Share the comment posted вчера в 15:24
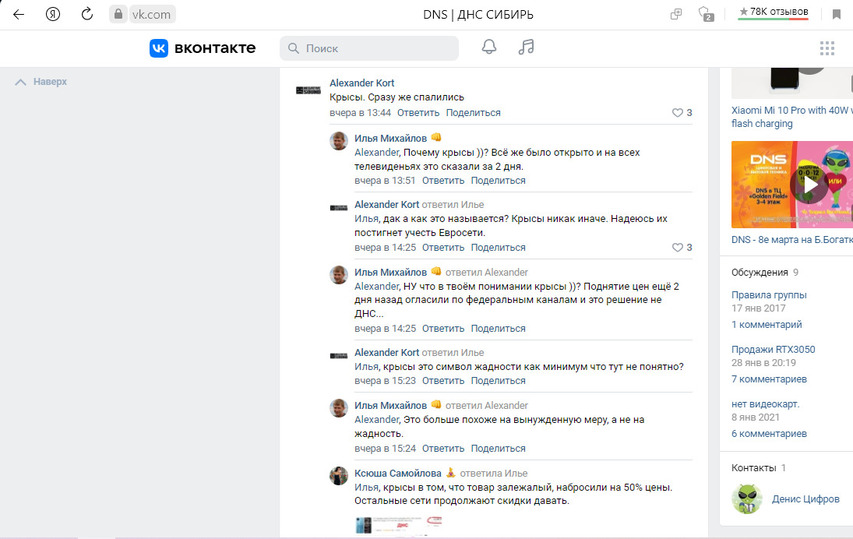This screenshot has height=539, width=853. [498, 449]
